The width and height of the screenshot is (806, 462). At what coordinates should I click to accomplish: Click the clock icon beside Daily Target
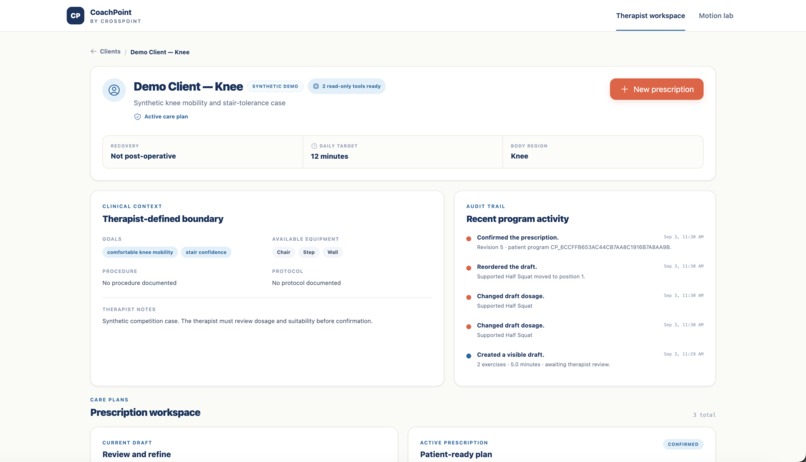[314, 146]
